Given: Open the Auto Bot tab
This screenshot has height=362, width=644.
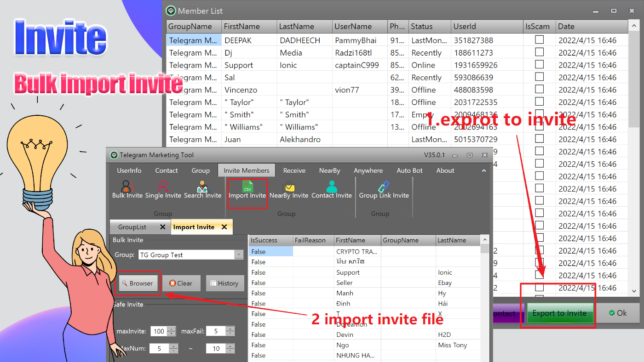Looking at the screenshot, I should tap(409, 170).
